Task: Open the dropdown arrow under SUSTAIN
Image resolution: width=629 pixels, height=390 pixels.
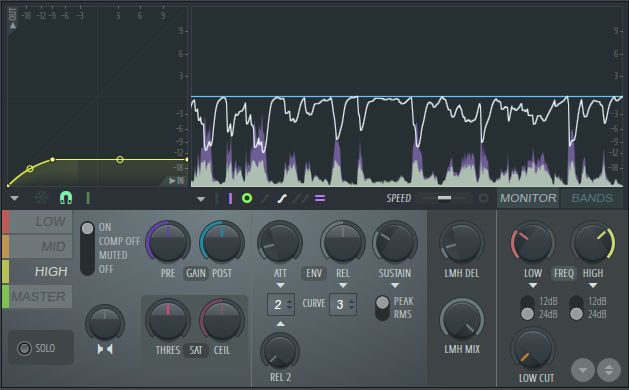Action: 395,285
